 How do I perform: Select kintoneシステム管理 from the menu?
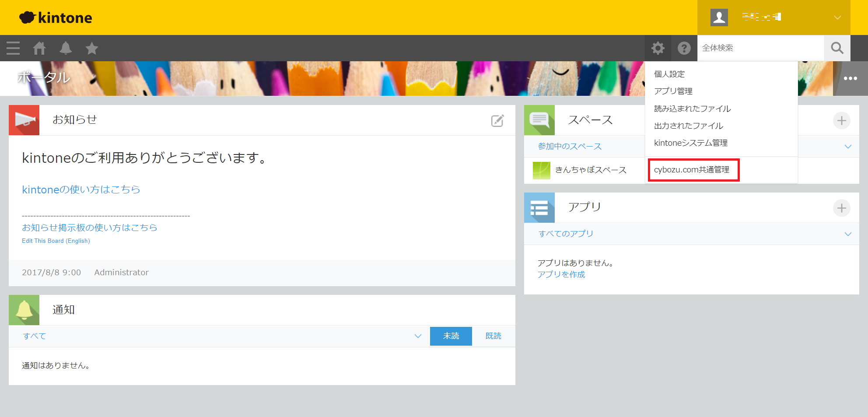click(x=690, y=143)
